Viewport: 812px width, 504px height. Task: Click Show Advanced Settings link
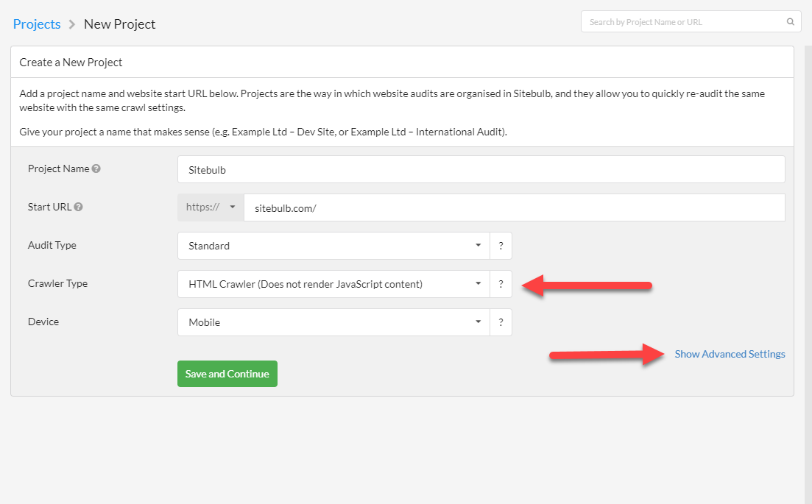tap(730, 354)
